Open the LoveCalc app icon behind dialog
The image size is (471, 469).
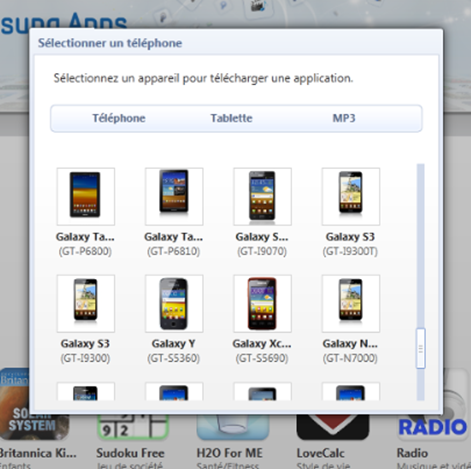pos(333,427)
